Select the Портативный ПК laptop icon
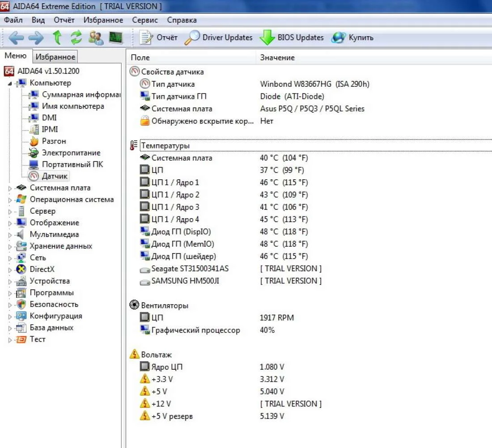492x448 pixels. 34,165
